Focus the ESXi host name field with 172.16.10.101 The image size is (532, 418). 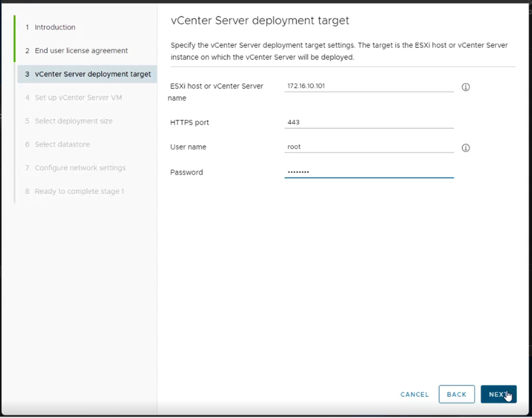369,86
